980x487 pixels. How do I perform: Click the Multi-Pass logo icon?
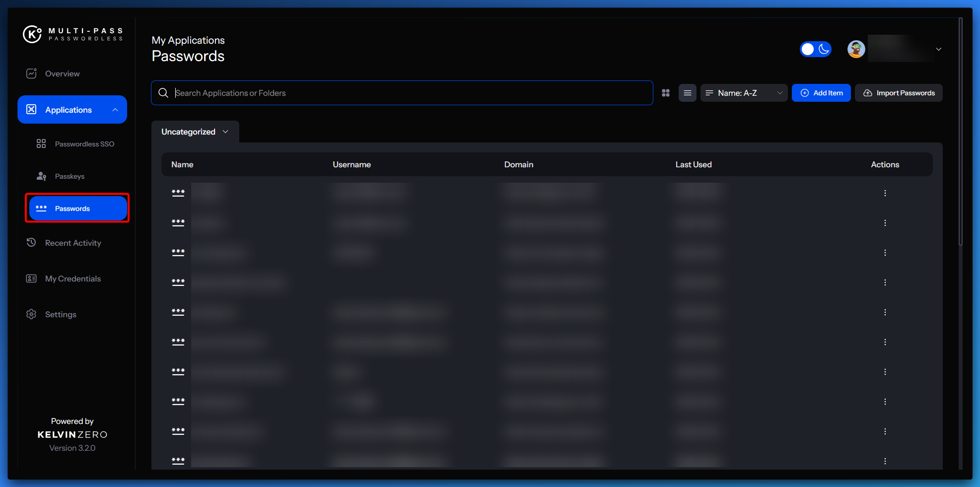(32, 34)
